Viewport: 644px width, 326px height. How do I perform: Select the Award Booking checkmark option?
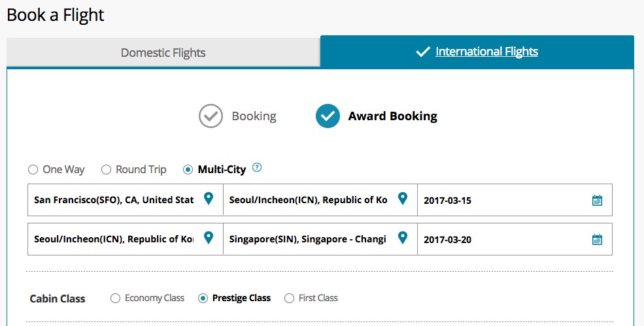click(x=328, y=116)
